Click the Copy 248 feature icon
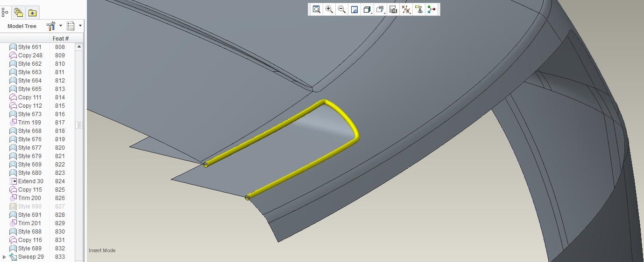The width and height of the screenshot is (644, 262). [13, 55]
